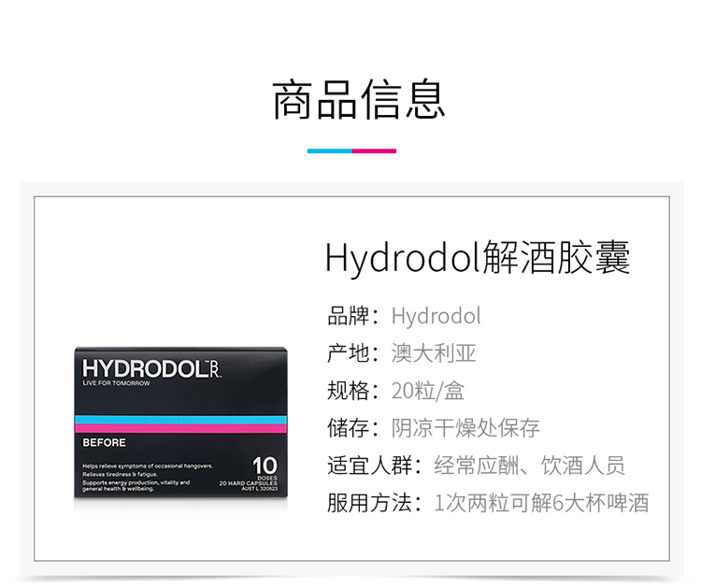Click the specification 20粒/盒

[427, 391]
